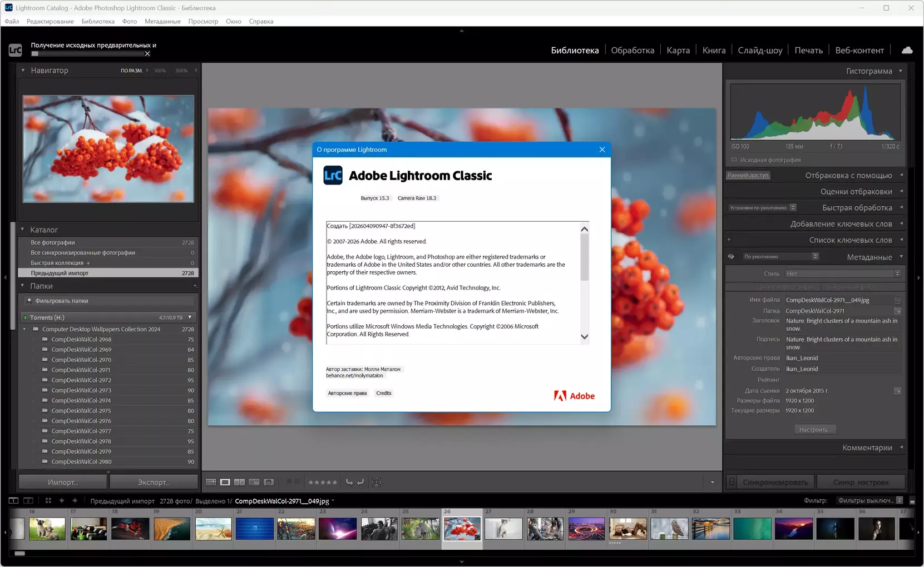Screen dimensions: 924x567
Task: Toggle the metadata eye visibility icon
Action: [x=731, y=257]
